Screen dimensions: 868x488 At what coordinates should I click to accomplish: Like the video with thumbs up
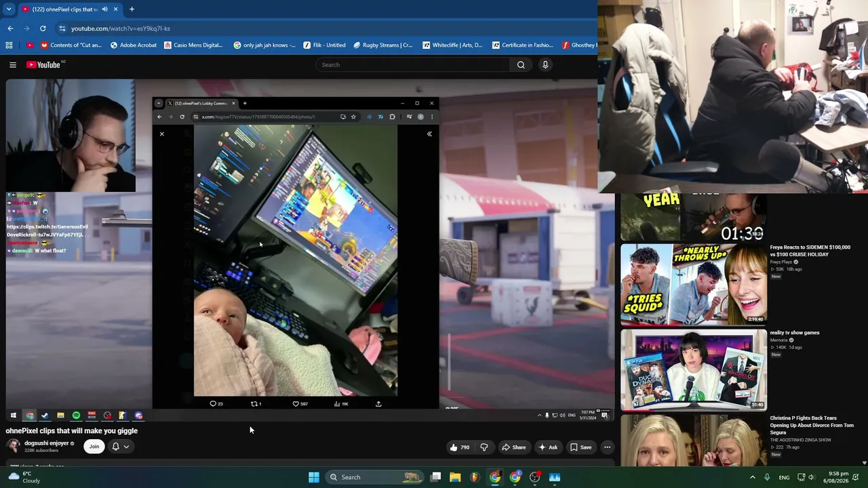pos(459,447)
